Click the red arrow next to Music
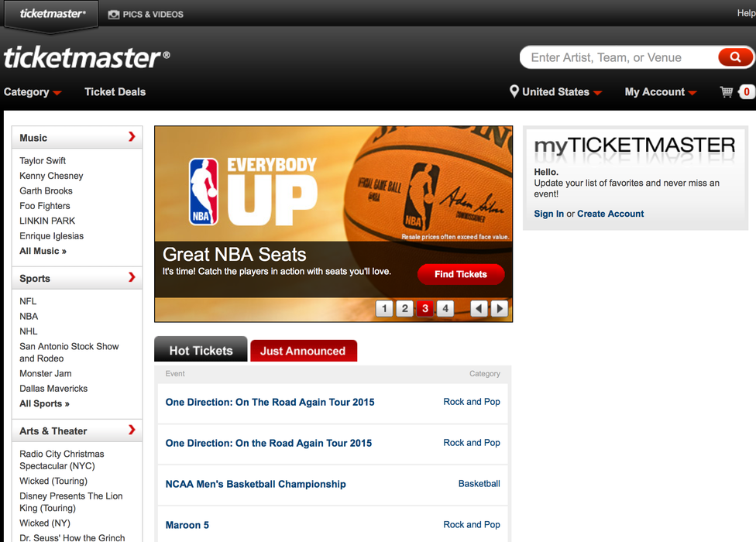This screenshot has height=542, width=756. (x=132, y=137)
